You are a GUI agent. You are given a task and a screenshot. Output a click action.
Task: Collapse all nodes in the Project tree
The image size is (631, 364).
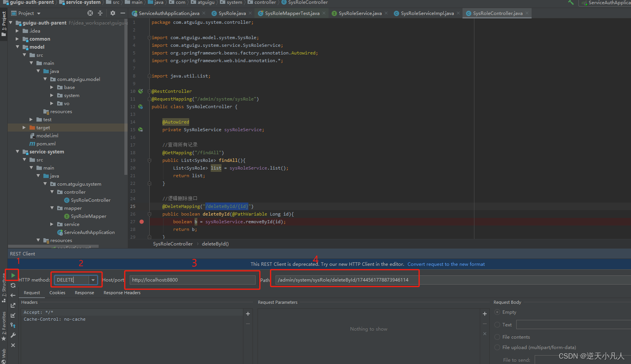coord(99,13)
